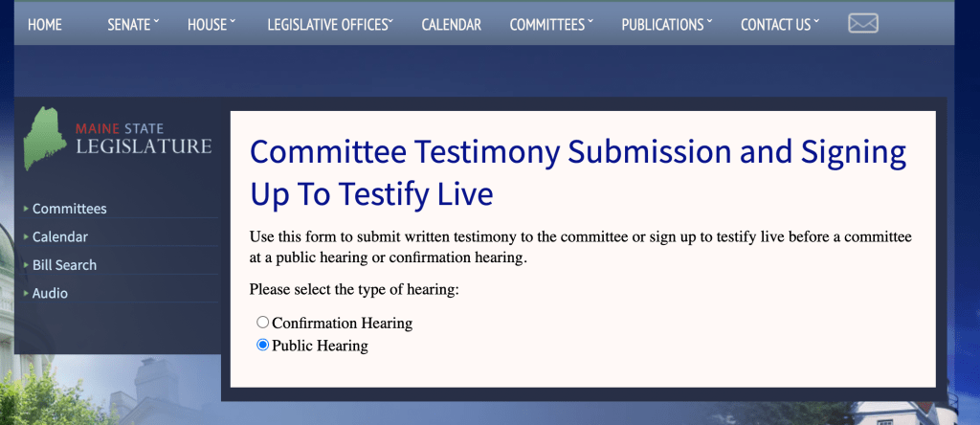The image size is (980, 425).
Task: Click the arrow bullet beside Audio
Action: pos(26,294)
